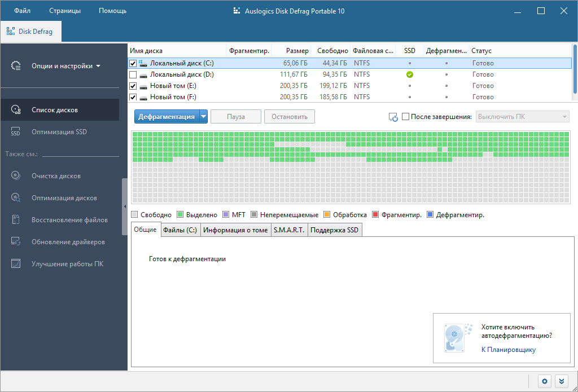578x392 pixels.
Task: Click the Свободно legend color swatch
Action: (x=134, y=214)
